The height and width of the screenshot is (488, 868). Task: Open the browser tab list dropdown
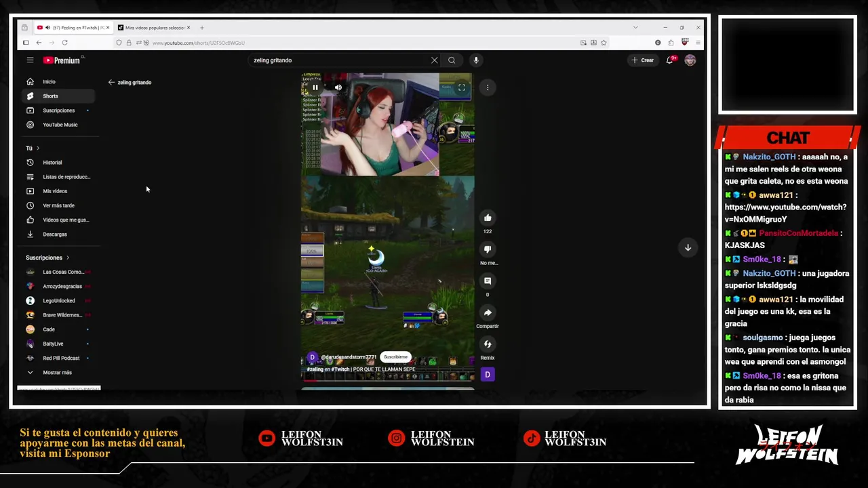click(x=635, y=28)
